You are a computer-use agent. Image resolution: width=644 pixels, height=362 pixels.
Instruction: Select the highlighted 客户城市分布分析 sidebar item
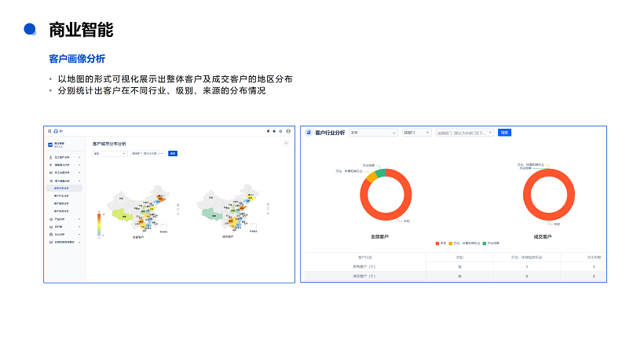pyautogui.click(x=61, y=188)
